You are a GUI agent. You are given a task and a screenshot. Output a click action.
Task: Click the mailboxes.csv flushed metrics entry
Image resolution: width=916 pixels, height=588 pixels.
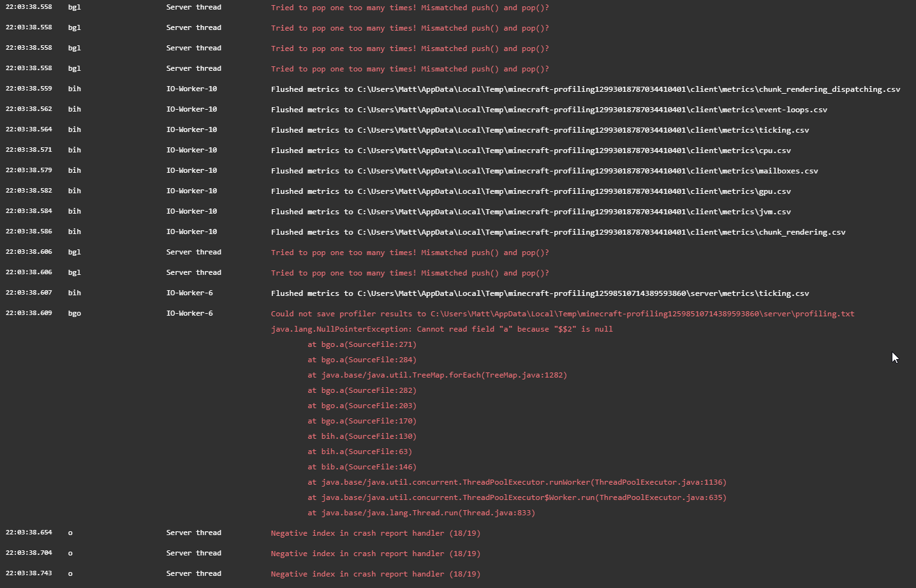tap(544, 171)
